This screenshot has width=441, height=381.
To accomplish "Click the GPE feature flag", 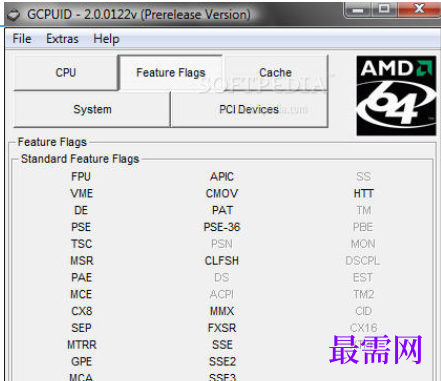I will (81, 361).
